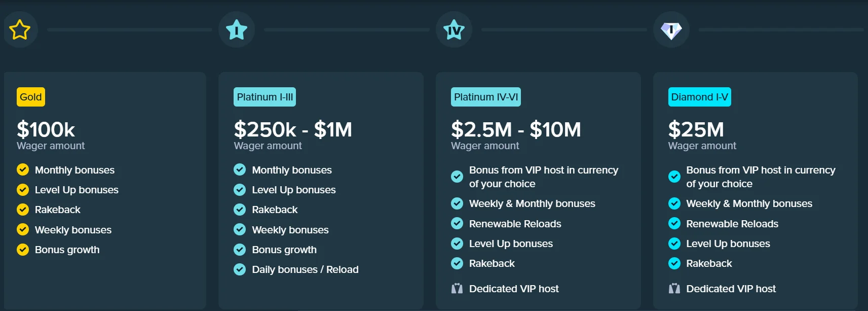This screenshot has height=311, width=868.
Task: Click the Platinum IV star icon
Action: [454, 30]
